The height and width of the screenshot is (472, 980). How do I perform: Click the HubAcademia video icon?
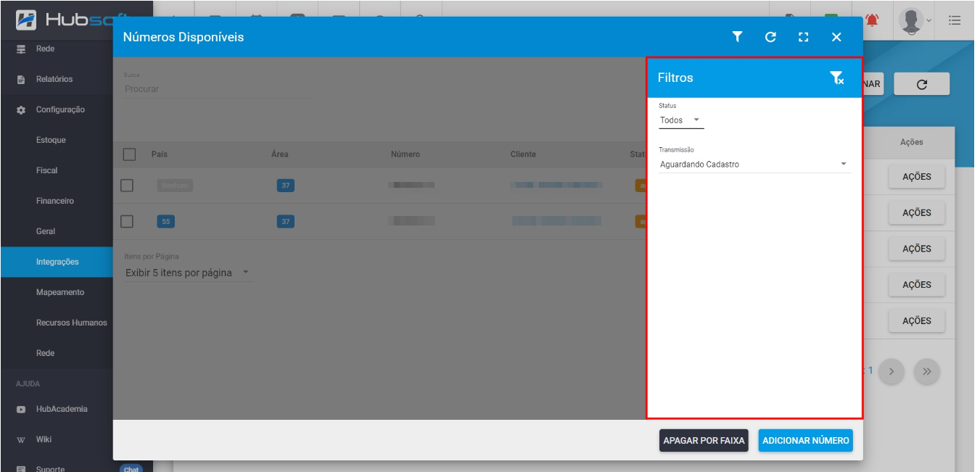21,410
